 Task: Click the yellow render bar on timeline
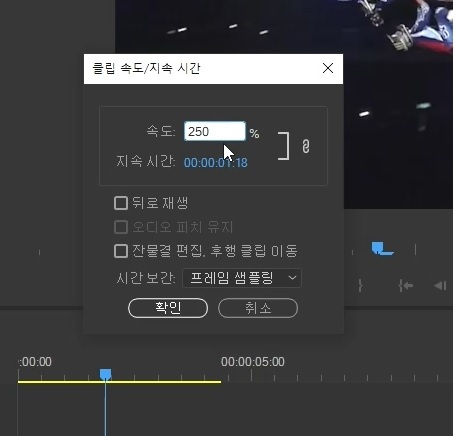119,382
